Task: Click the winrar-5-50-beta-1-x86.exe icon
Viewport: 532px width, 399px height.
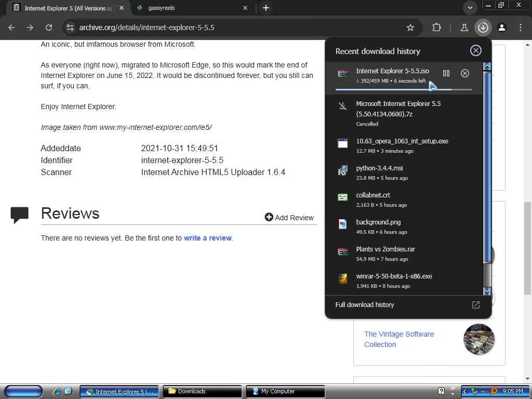Action: [343, 278]
